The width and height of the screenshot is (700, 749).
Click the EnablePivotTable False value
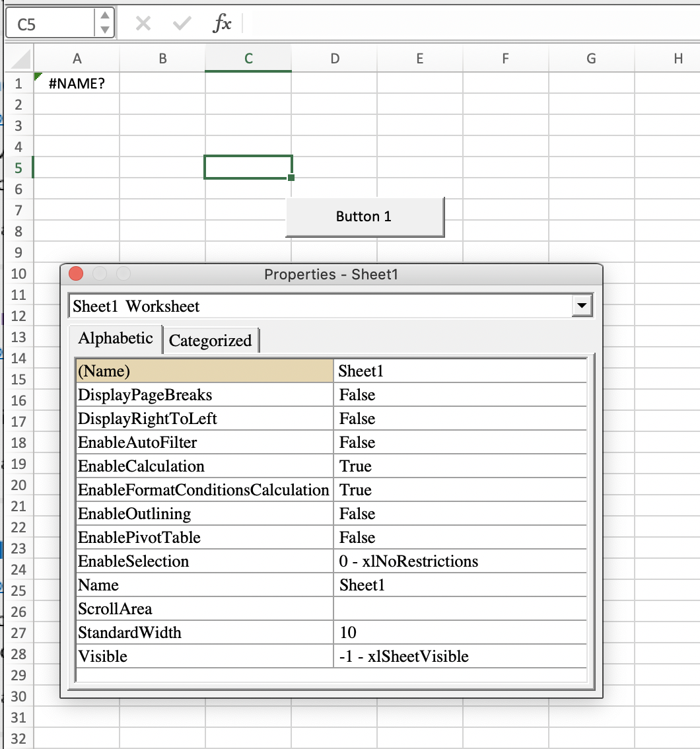pos(460,538)
